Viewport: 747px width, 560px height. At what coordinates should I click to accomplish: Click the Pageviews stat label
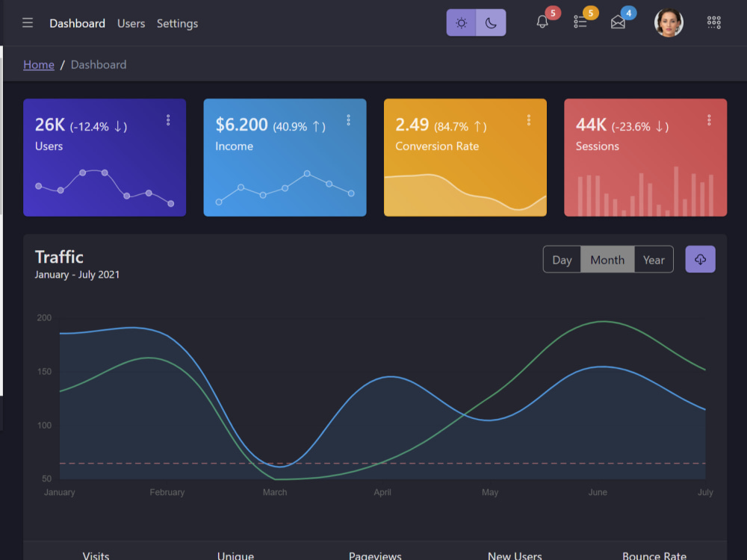pos(375,556)
